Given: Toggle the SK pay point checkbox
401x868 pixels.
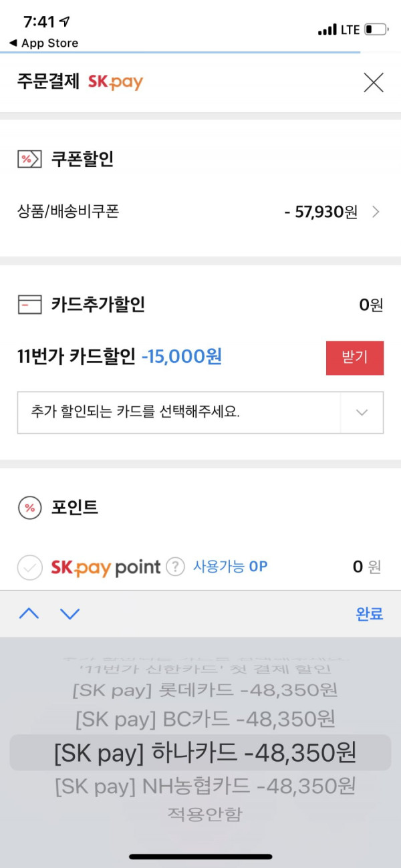Looking at the screenshot, I should (x=29, y=568).
